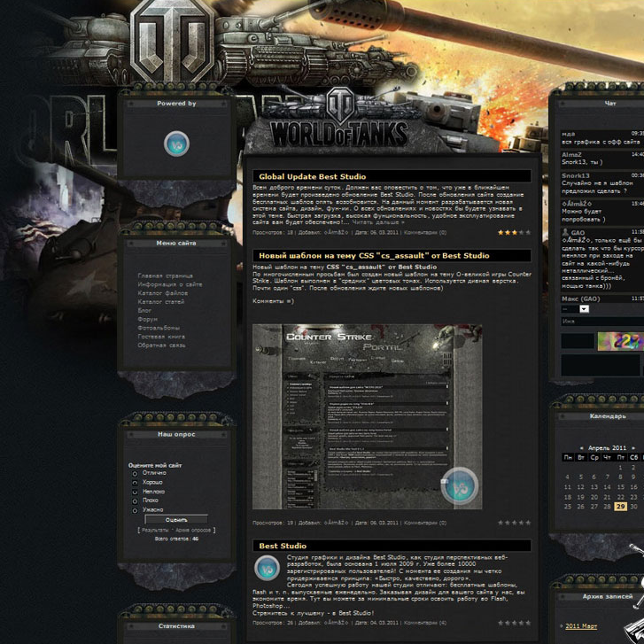Click the GAO user avatar icon in chat
Screen dimensions: 644x644
pos(565,232)
